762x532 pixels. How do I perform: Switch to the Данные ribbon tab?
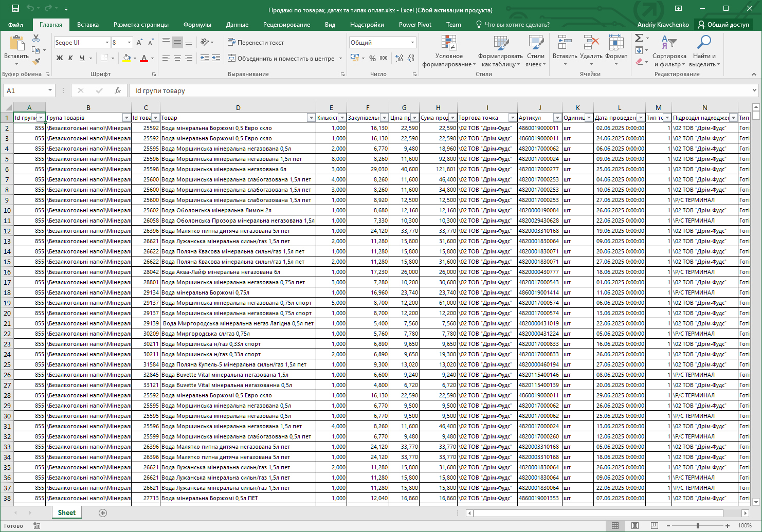click(x=237, y=25)
